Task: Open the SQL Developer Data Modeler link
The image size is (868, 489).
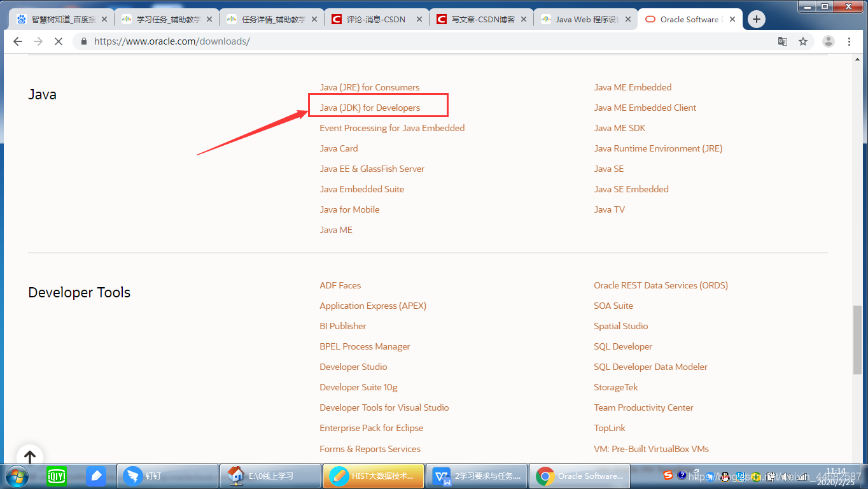Action: [x=650, y=367]
